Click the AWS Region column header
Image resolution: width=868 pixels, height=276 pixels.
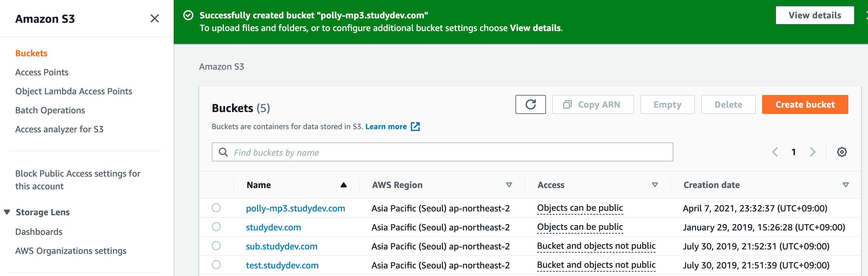397,185
